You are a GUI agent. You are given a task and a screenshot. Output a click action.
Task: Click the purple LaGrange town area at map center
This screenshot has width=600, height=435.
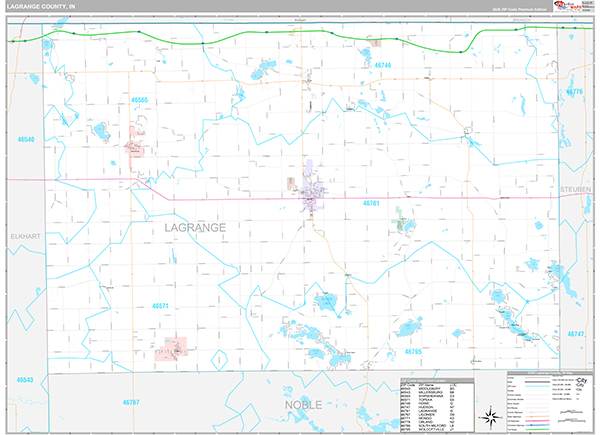click(x=313, y=189)
